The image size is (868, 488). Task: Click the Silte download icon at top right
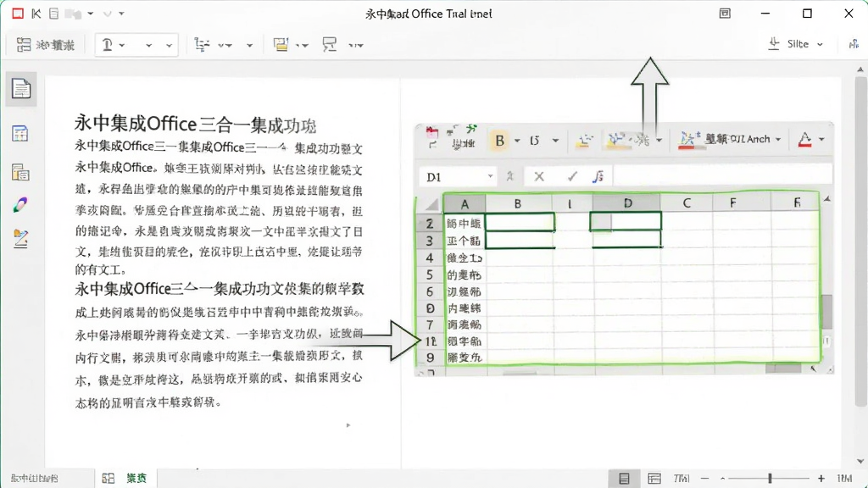[774, 43]
